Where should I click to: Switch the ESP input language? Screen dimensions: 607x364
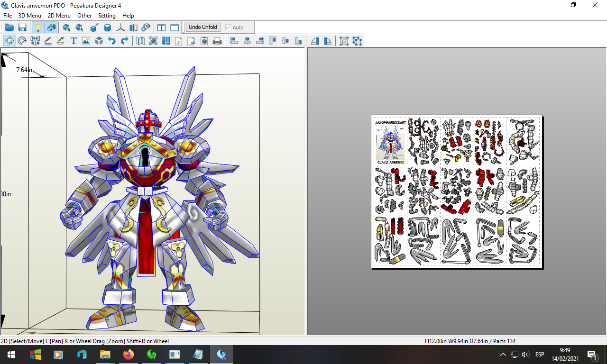coord(540,355)
